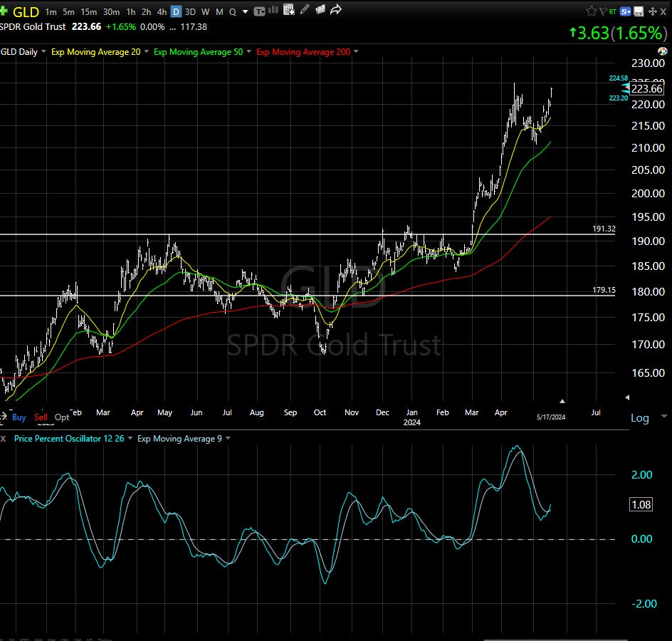The height and width of the screenshot is (641, 672).
Task: Click the GLD ticker symbol
Action: point(26,12)
